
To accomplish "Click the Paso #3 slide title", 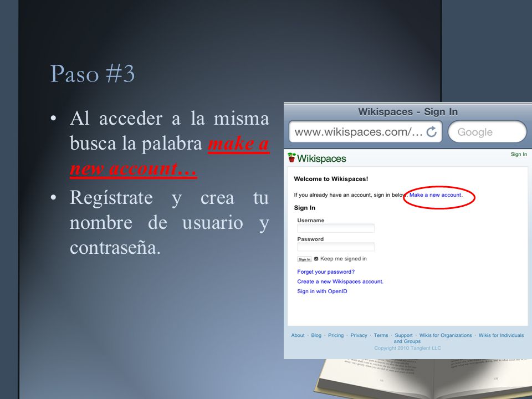I will tap(93, 73).
